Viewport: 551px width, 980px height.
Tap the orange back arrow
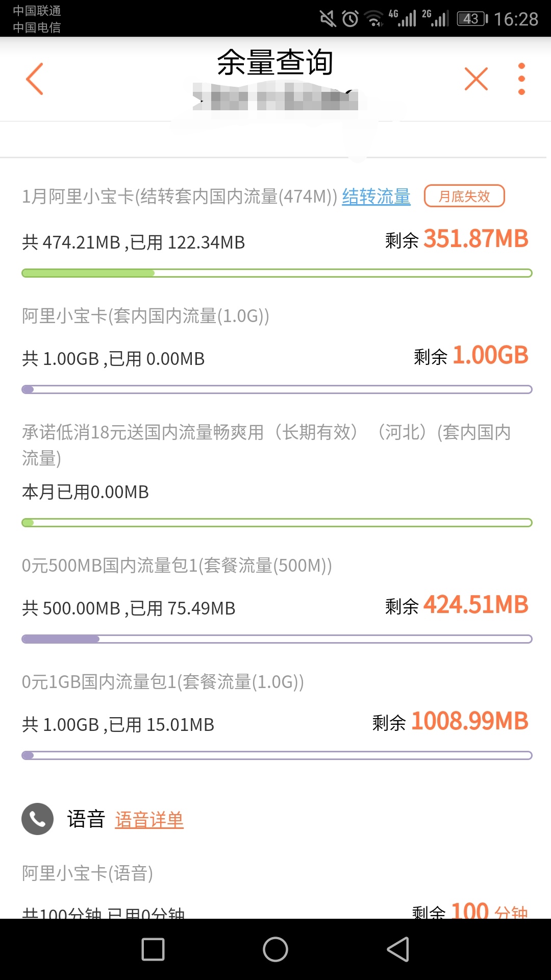[35, 79]
